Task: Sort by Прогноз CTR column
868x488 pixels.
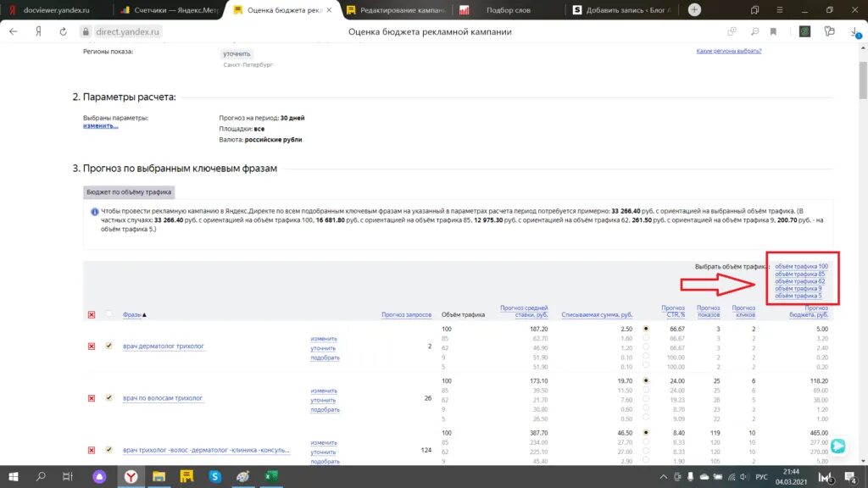Action: [673, 312]
